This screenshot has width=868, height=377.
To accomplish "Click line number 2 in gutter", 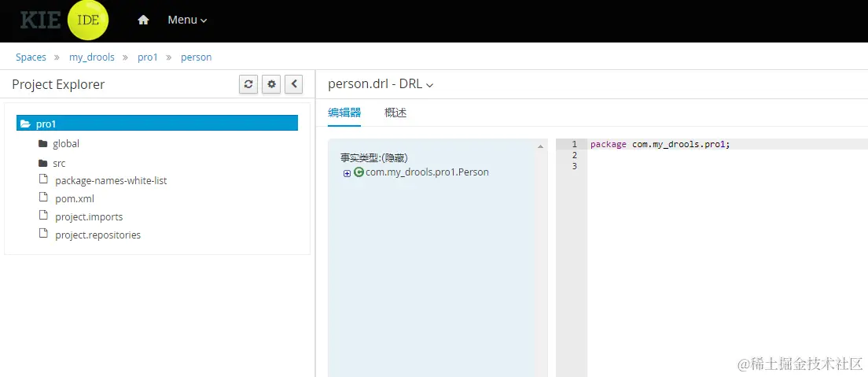I will (574, 155).
